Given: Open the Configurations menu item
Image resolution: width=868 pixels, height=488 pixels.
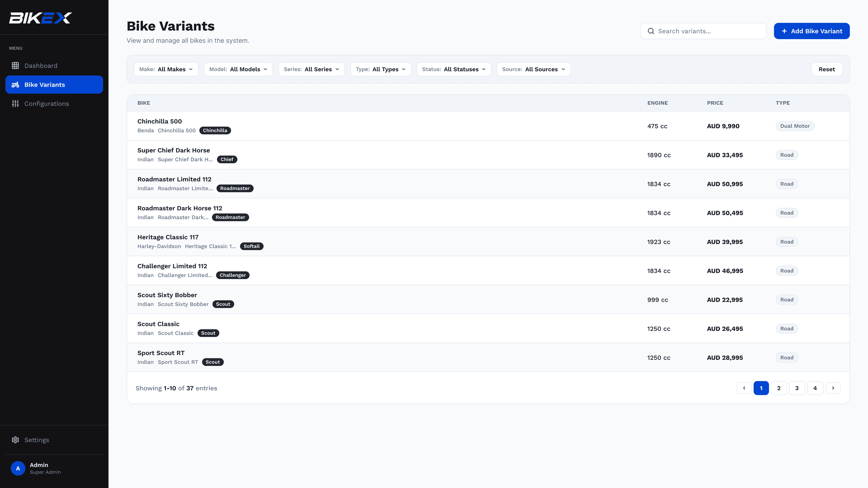Looking at the screenshot, I should point(54,103).
